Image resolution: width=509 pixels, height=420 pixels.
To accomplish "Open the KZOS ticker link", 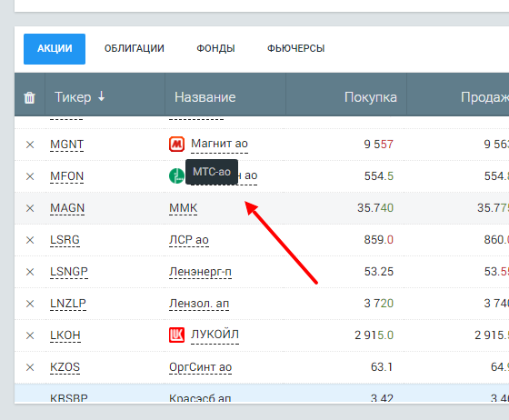I will tap(65, 367).
